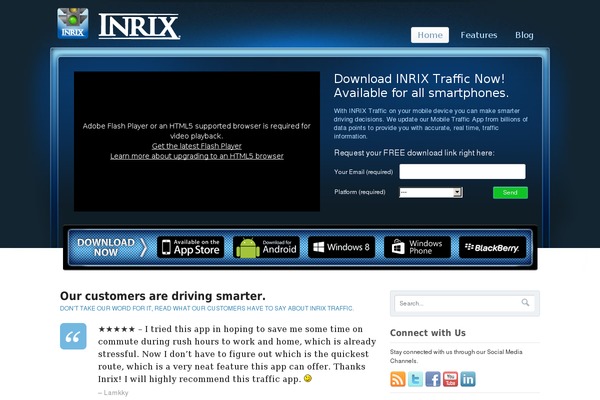Click the Flash video player area
The image size is (600, 400).
pyautogui.click(x=197, y=141)
